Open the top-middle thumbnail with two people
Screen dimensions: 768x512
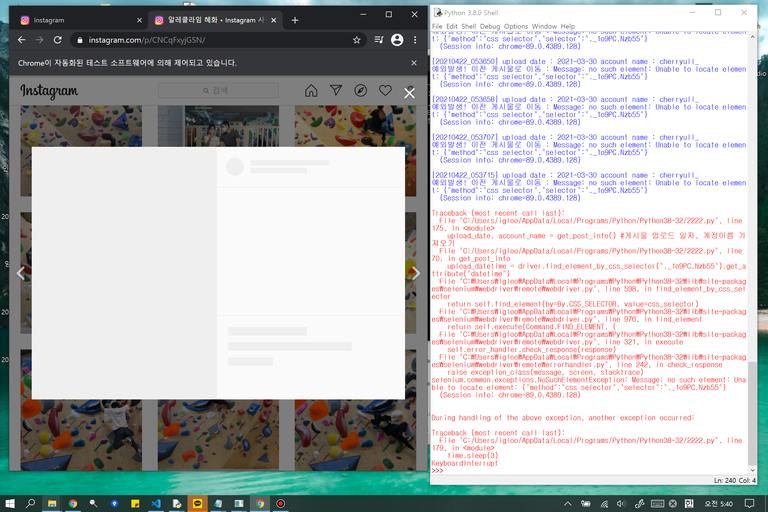(x=218, y=126)
